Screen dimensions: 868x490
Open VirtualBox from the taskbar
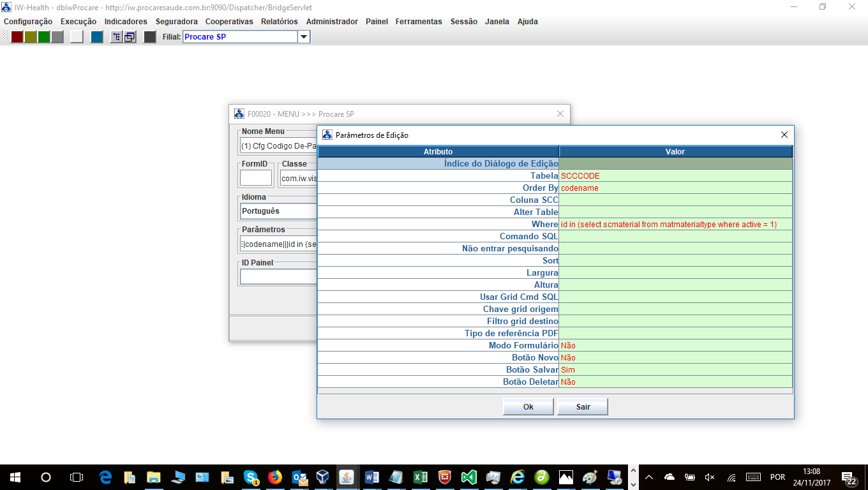click(323, 477)
